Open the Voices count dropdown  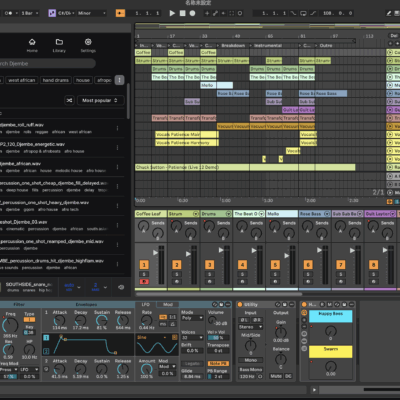(192, 338)
